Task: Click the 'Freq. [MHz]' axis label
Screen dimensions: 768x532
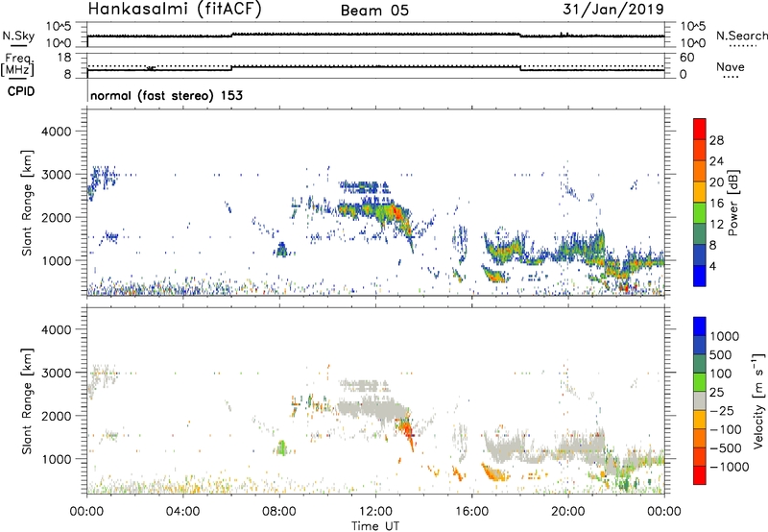Action: (x=17, y=64)
